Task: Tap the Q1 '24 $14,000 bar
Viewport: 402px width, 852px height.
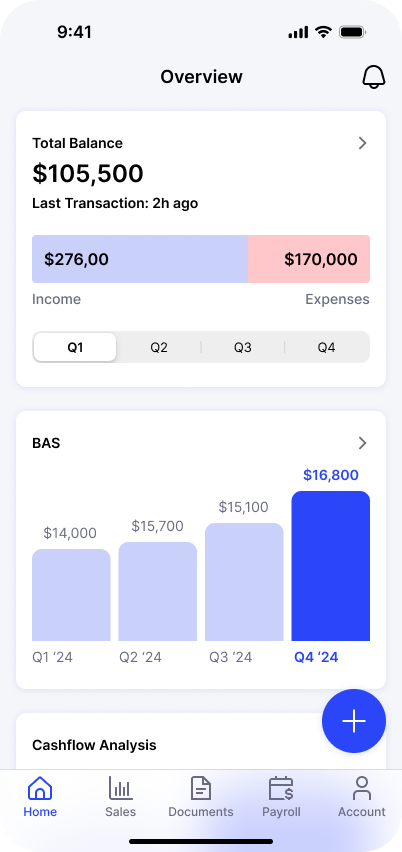Action: (x=71, y=595)
